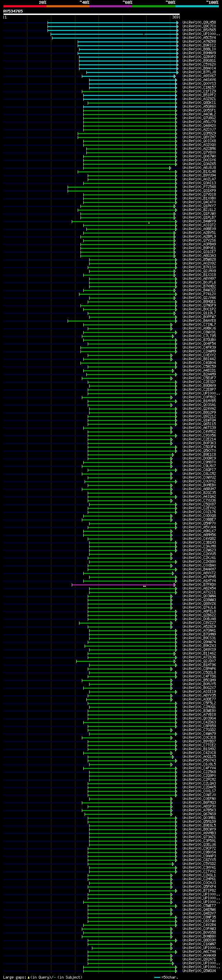Open hit UniRef100_A8Z454
This screenshot has height=980, width=222.
tap(199, 588)
